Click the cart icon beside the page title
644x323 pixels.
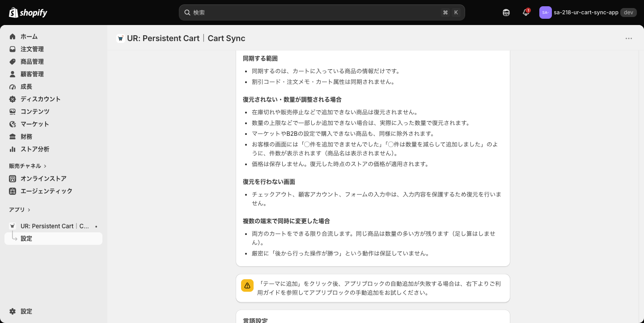[120, 38]
